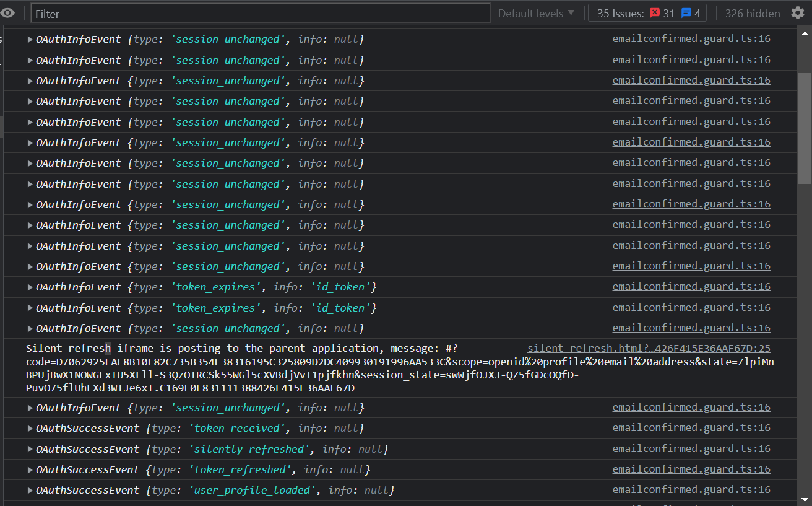Click the blue message icon showing 4 issues

pyautogui.click(x=687, y=12)
